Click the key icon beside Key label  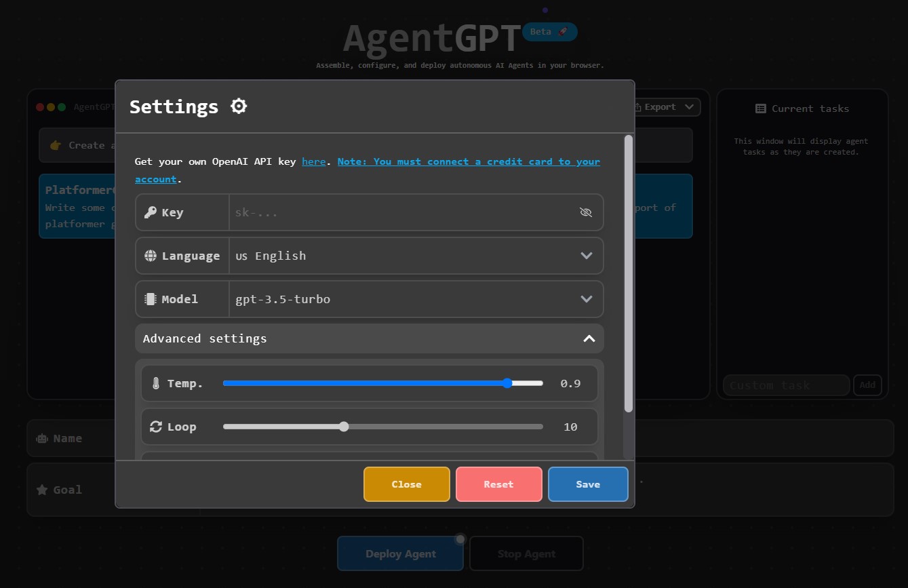pos(151,212)
